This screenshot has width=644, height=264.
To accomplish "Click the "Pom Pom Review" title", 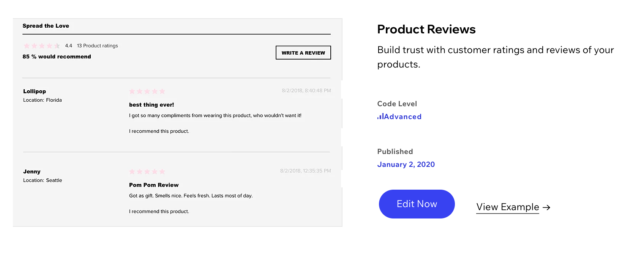I will [x=154, y=185].
